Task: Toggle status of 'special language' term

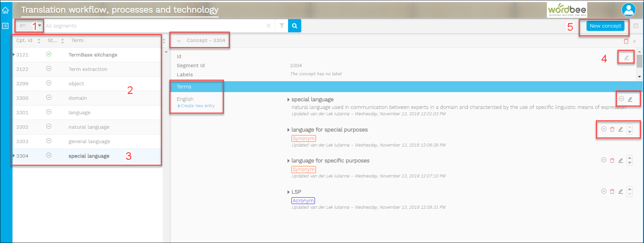Action: (x=621, y=99)
